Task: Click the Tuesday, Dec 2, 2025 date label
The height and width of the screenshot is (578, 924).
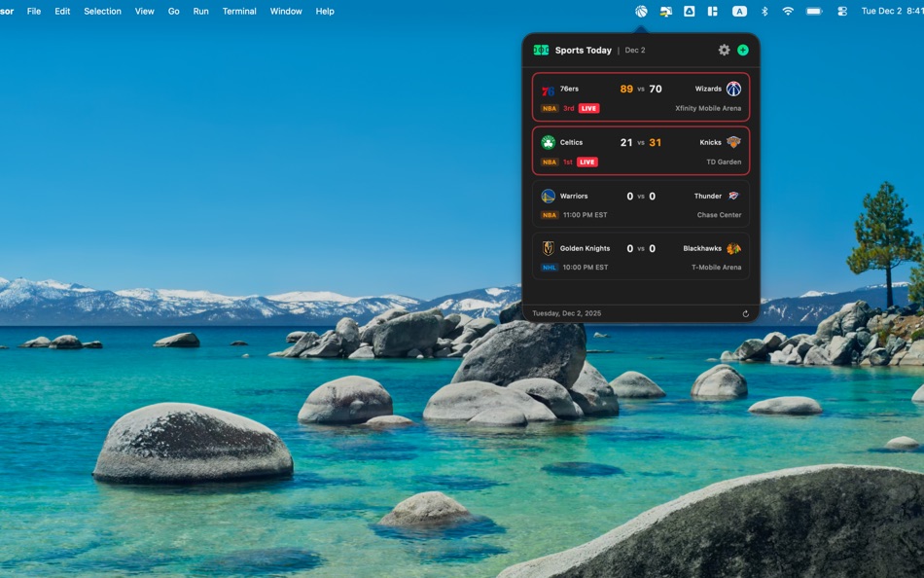Action: click(567, 312)
